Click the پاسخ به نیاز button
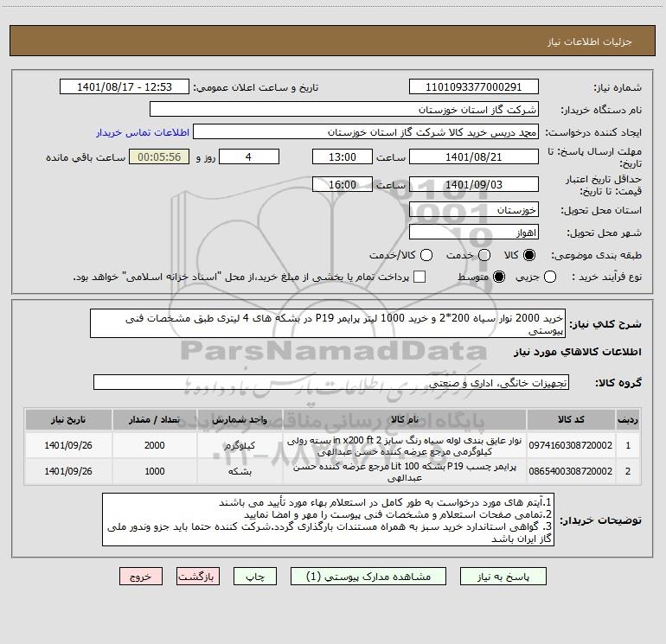This screenshot has width=666, height=644. tap(503, 577)
